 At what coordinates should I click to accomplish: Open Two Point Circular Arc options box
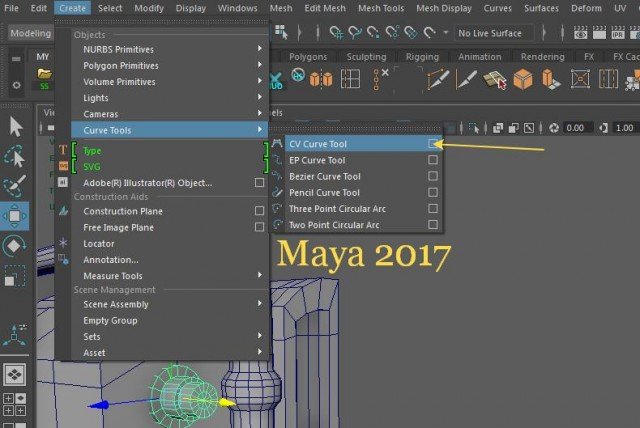pyautogui.click(x=433, y=225)
